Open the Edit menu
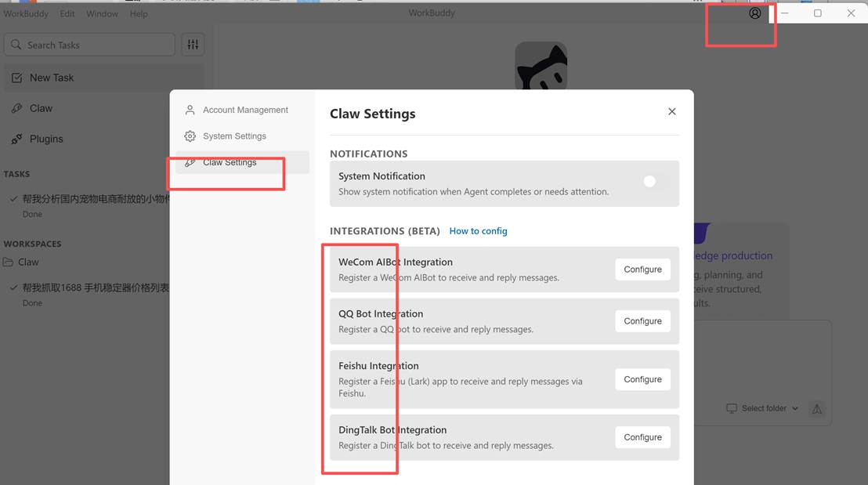 tap(67, 13)
